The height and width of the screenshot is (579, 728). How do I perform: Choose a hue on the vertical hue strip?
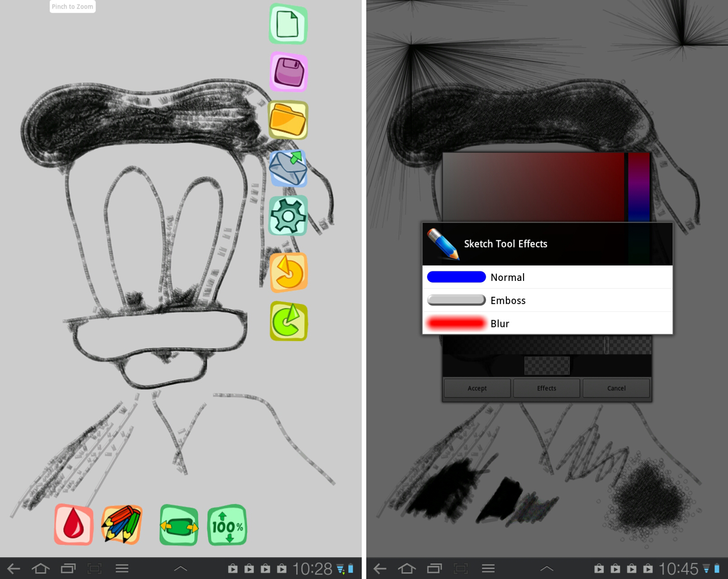tap(639, 187)
